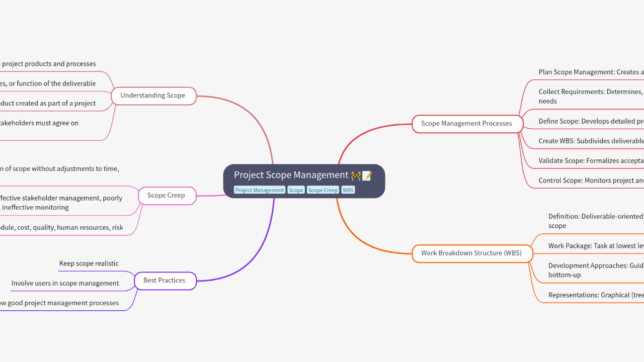Select Work Breakdown Structure (WBS) node
Screen dimensions: 644x362
471,253
